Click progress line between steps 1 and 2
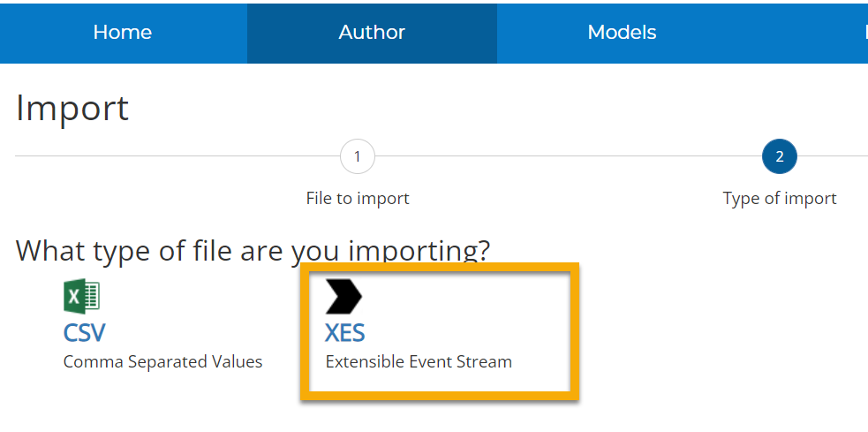Viewport: 868px width, 432px height. tap(565, 157)
